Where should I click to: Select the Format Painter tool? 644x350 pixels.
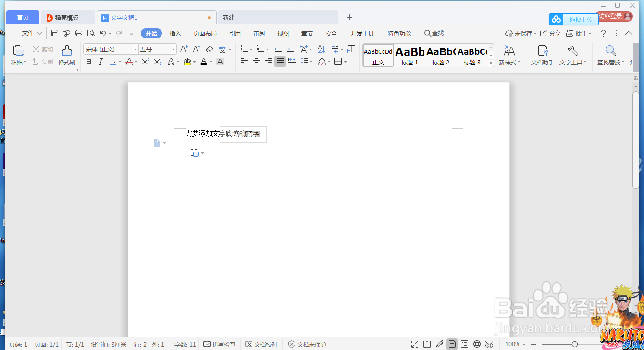[x=67, y=55]
